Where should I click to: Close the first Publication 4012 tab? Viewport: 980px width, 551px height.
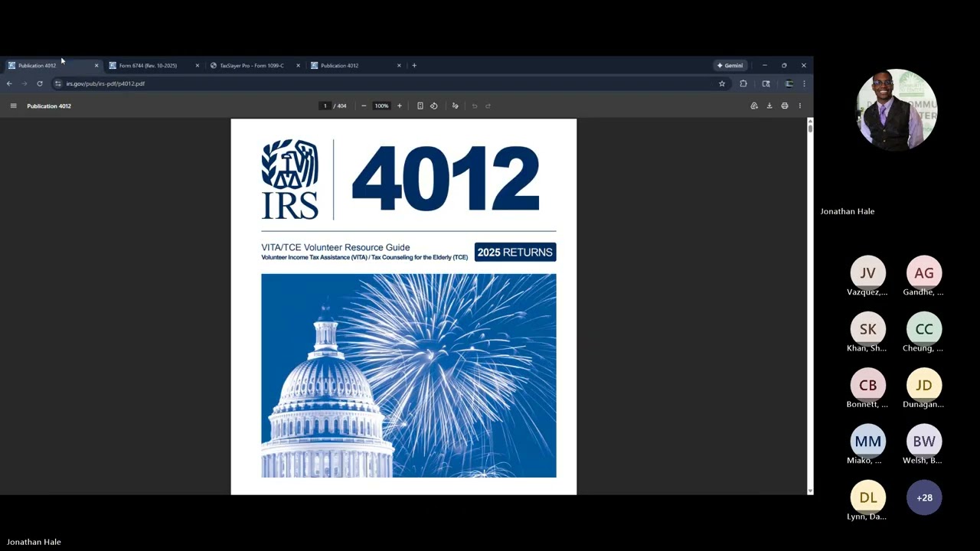click(96, 65)
